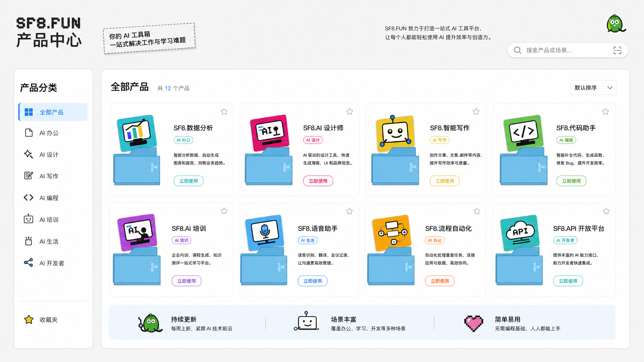Image resolution: width=644 pixels, height=362 pixels.
Task: Click the AI 写作 tag on SF8.智能写作
Action: (x=440, y=140)
